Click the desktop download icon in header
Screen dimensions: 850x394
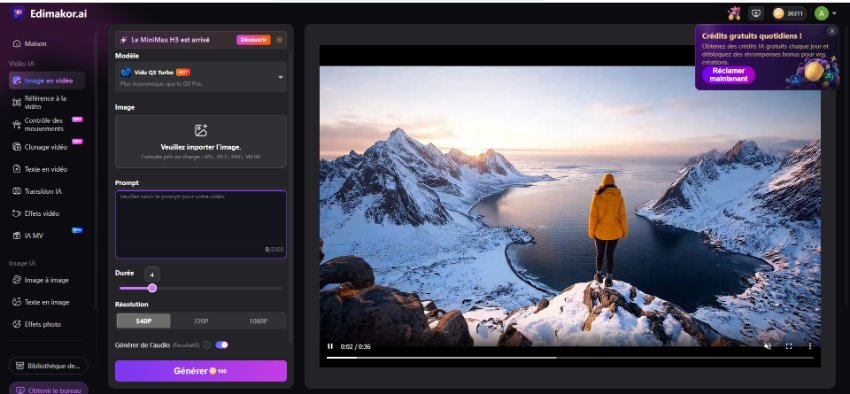[x=755, y=14]
